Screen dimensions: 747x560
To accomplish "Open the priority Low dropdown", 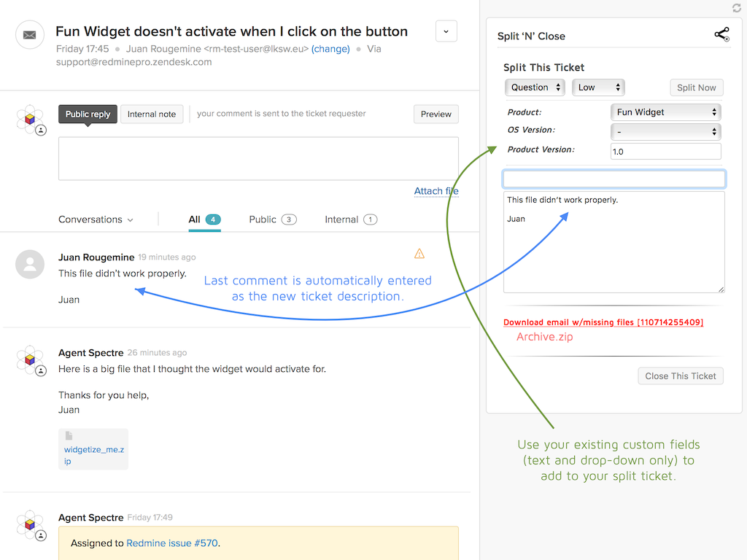I will (598, 87).
